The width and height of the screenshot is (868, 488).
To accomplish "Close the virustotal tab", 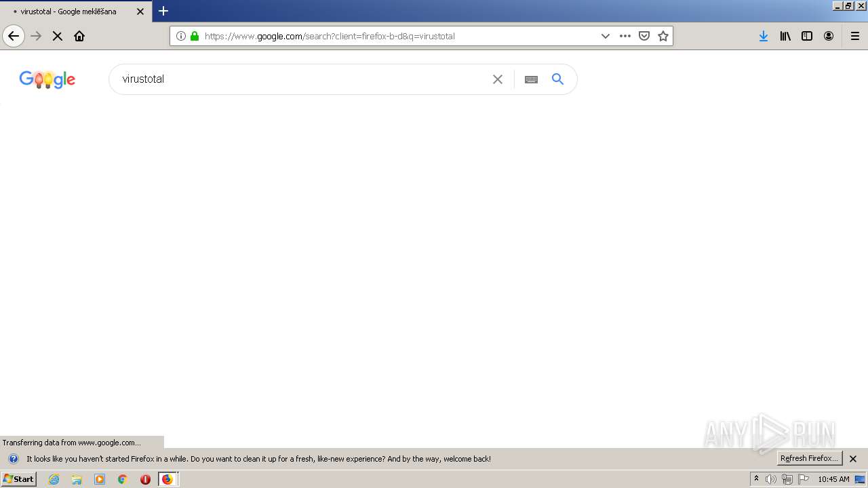I will (140, 12).
